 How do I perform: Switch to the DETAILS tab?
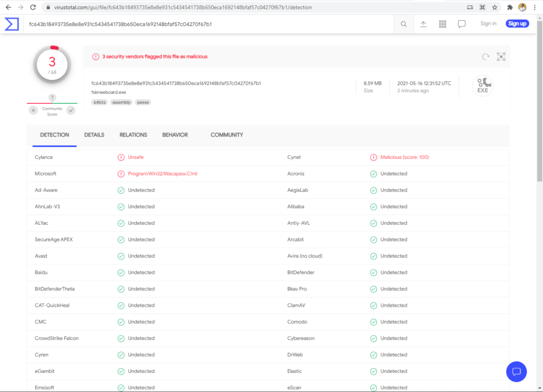tap(94, 135)
